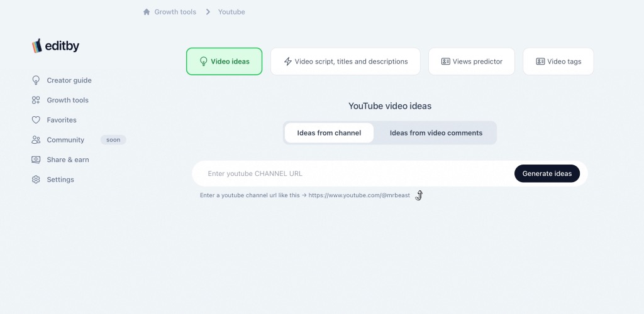Click the breadcrumb chevron separator
This screenshot has width=644, height=314.
point(208,12)
